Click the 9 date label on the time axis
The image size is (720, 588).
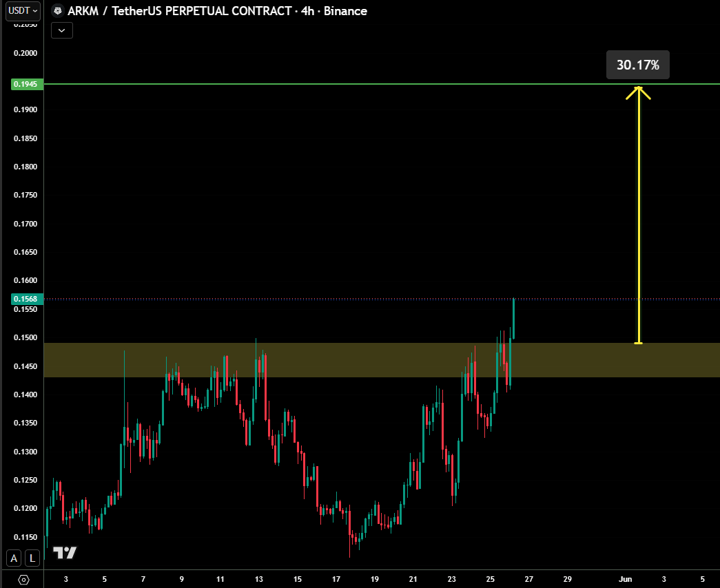click(182, 579)
